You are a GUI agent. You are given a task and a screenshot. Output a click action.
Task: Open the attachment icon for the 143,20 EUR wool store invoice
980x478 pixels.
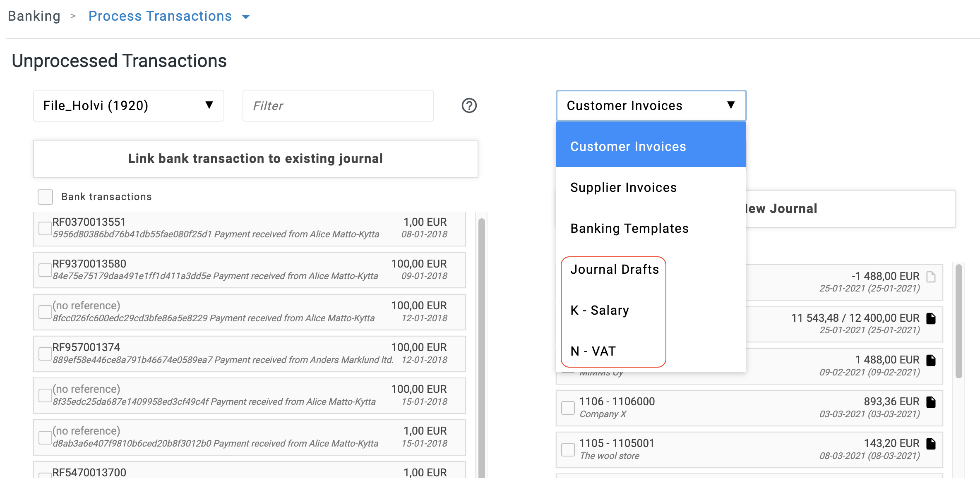931,444
